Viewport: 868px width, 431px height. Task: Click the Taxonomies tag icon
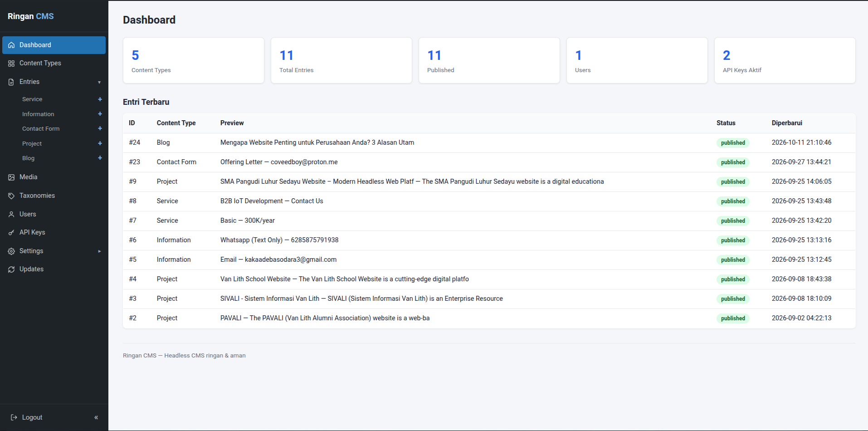click(x=11, y=196)
